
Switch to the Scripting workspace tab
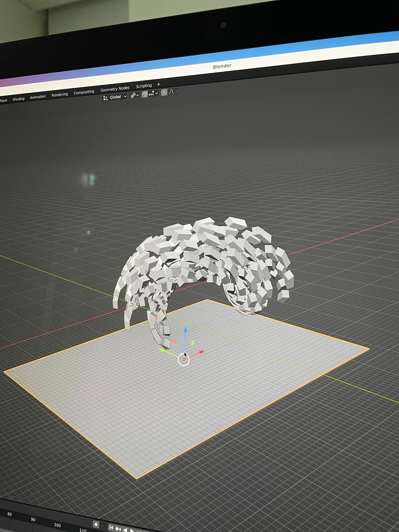click(x=144, y=86)
